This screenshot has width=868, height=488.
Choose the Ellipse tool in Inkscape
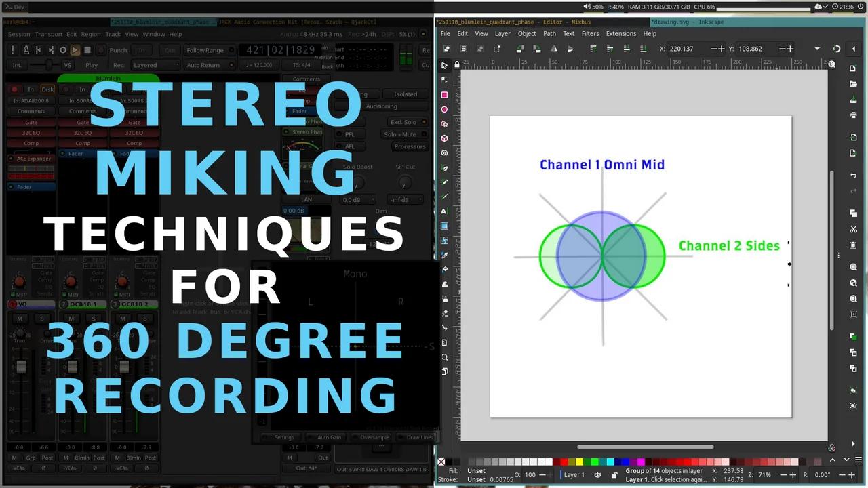(x=444, y=109)
